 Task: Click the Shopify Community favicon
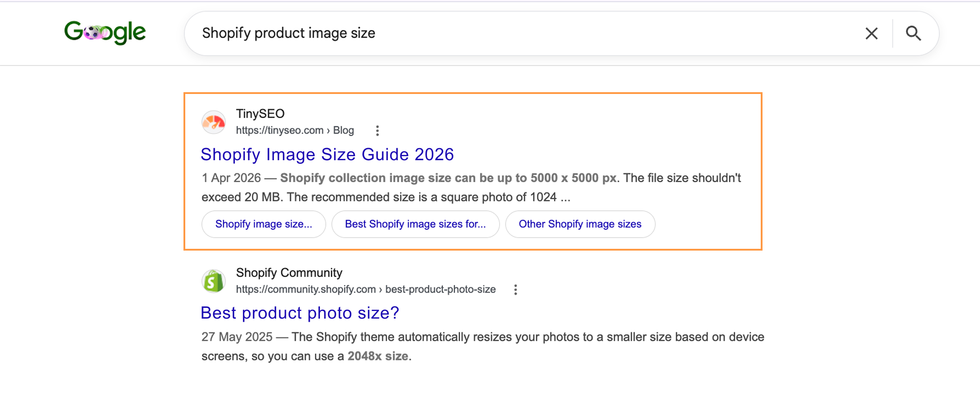click(213, 281)
